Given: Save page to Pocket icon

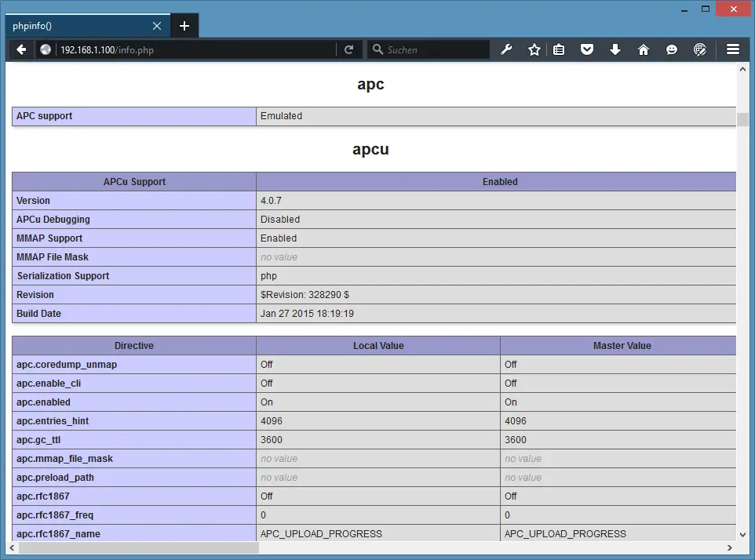Looking at the screenshot, I should [x=587, y=49].
